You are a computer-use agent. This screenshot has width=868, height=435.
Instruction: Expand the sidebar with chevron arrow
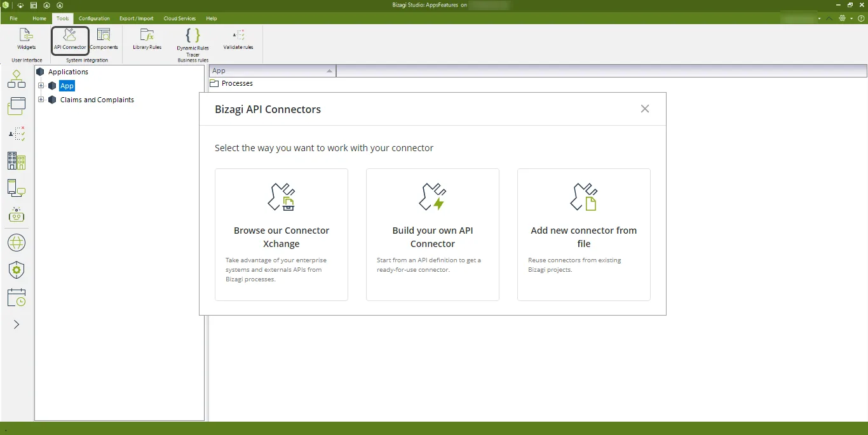[17, 325]
